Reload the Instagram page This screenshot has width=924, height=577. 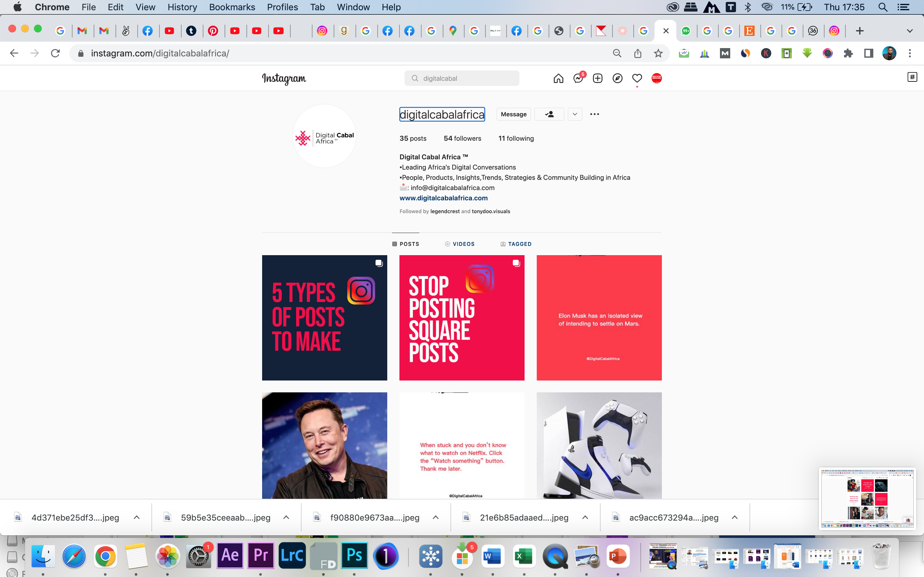(x=56, y=54)
